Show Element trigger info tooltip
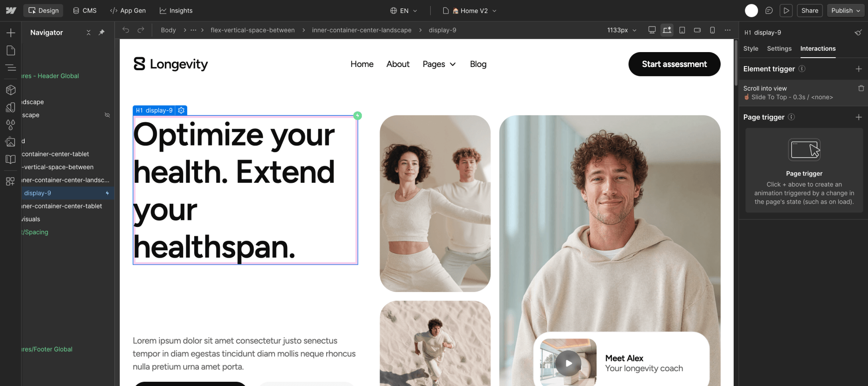The image size is (868, 386). [802, 69]
